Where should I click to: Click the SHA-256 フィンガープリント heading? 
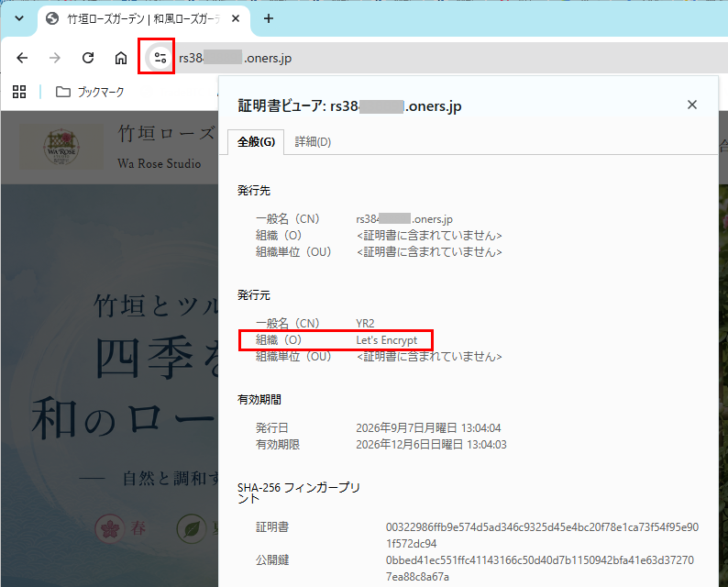(x=299, y=493)
